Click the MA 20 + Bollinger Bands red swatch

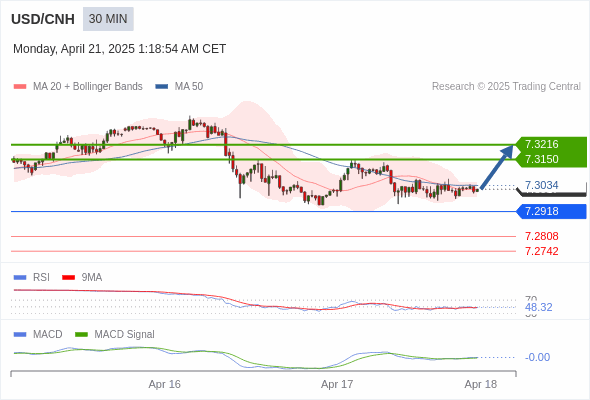pyautogui.click(x=20, y=87)
